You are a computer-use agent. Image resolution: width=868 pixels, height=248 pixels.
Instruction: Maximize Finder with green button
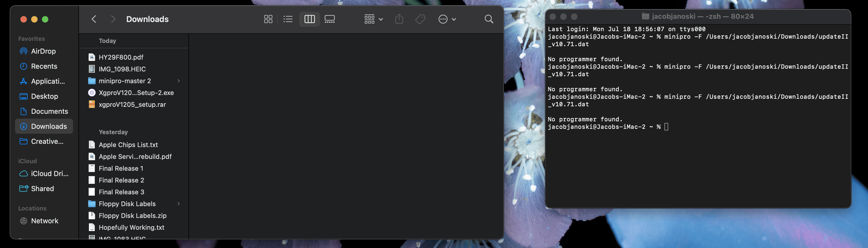pos(45,19)
